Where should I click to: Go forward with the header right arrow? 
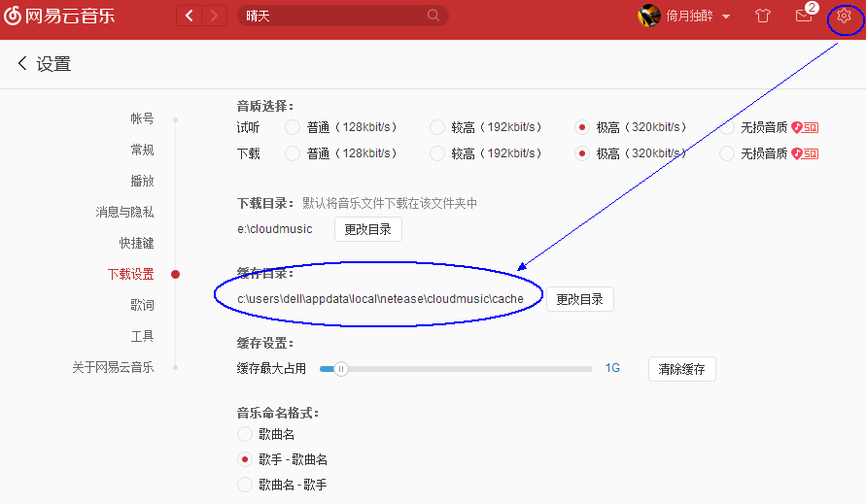point(214,16)
